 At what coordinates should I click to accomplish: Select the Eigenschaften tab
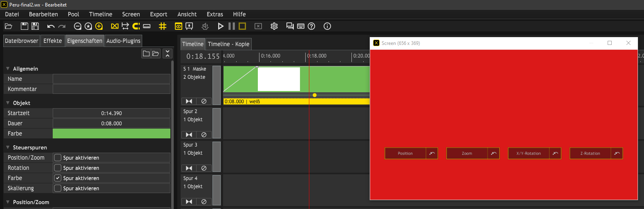[85, 41]
